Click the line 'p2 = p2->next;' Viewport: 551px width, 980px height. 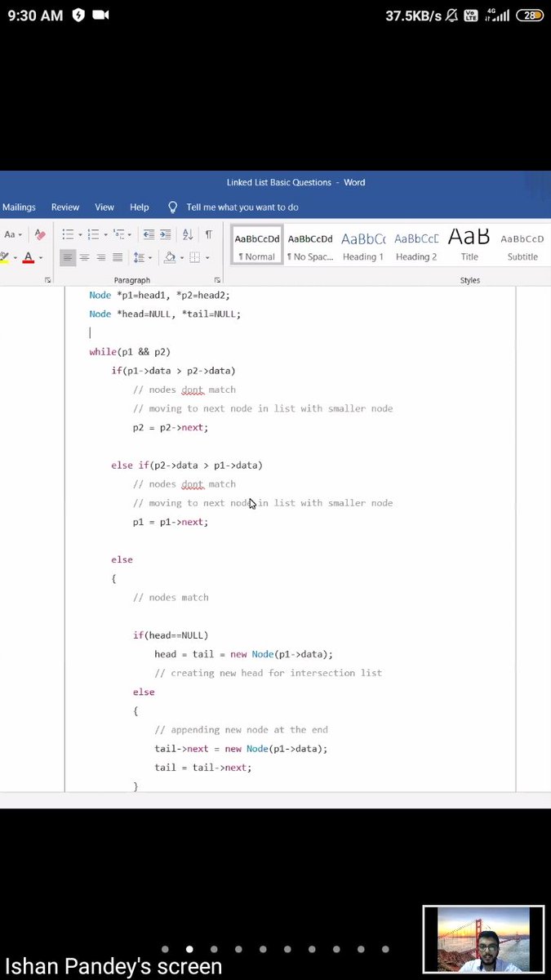click(171, 427)
